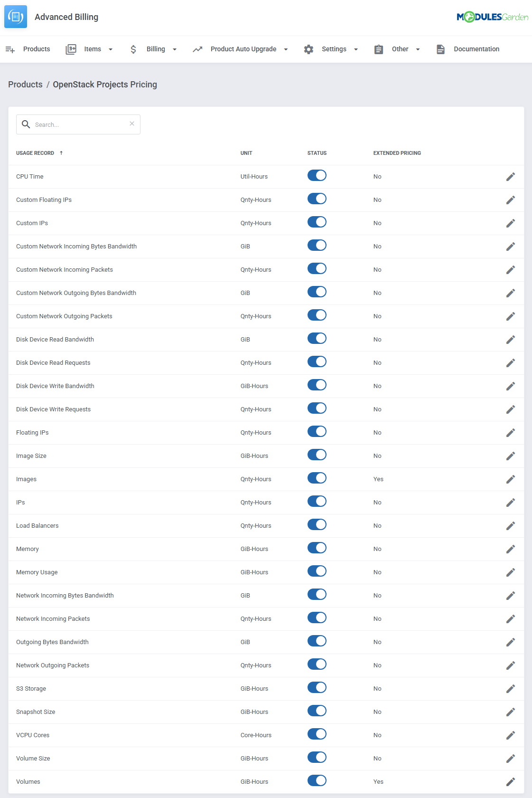
Task: Edit the S3 Storage usage record
Action: [511, 689]
